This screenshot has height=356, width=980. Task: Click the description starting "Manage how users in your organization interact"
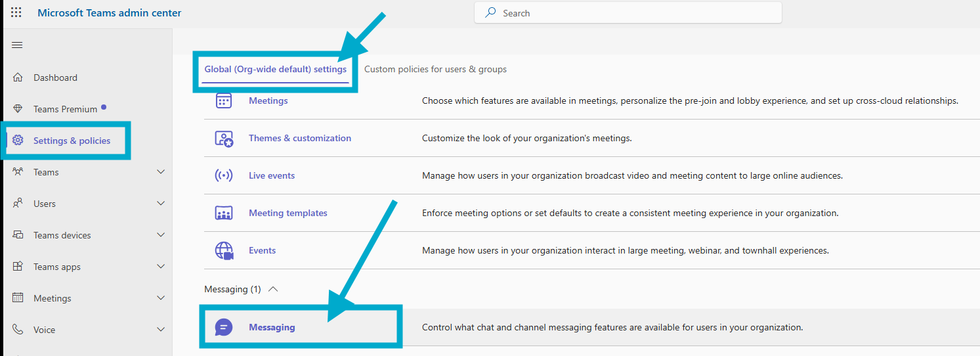626,250
